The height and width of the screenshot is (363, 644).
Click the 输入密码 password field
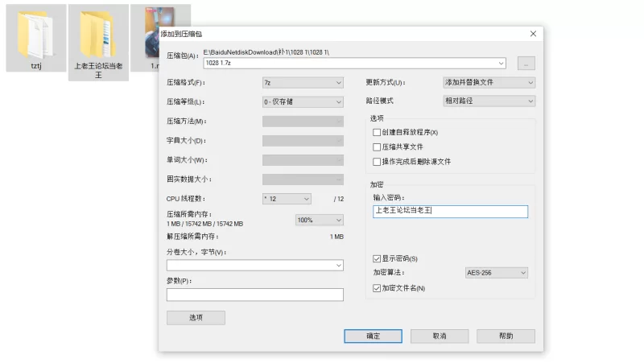450,212
